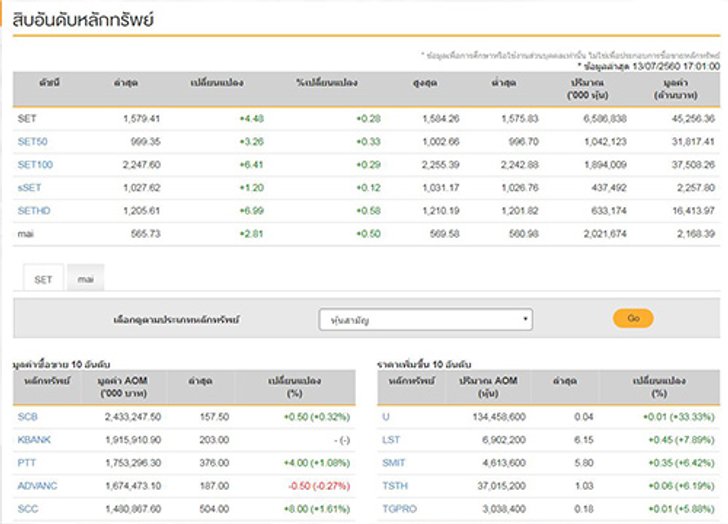Open the LST stock link
This screenshot has height=524, width=728.
pyautogui.click(x=391, y=440)
